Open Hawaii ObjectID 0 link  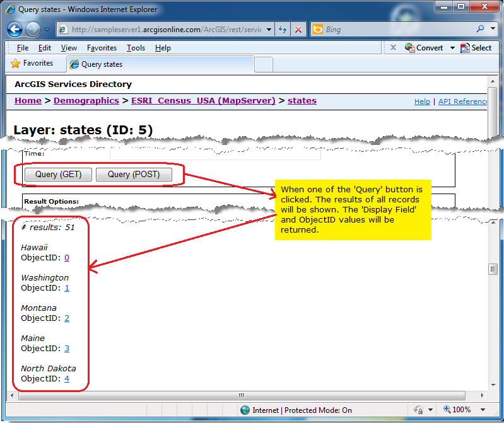click(x=66, y=258)
